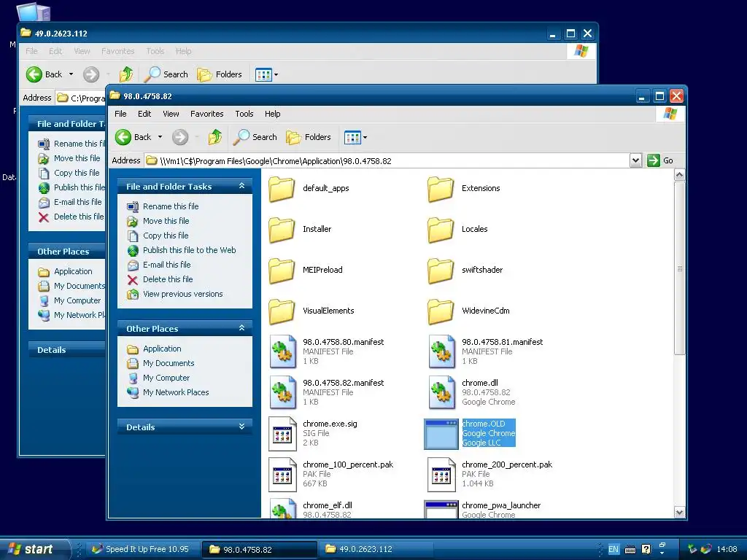The image size is (747, 560).
Task: Click Move this file in front window
Action: coord(166,221)
